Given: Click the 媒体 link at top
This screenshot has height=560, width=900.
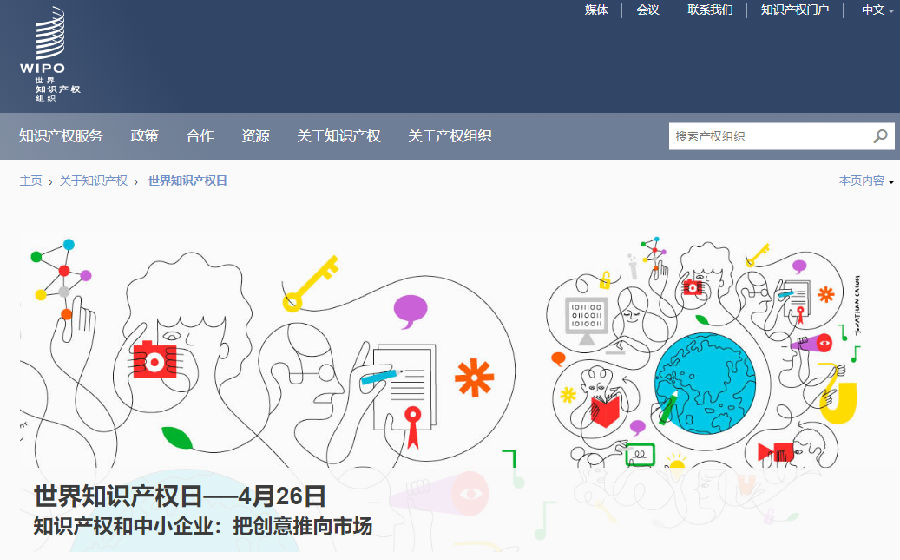Looking at the screenshot, I should coord(596,10).
